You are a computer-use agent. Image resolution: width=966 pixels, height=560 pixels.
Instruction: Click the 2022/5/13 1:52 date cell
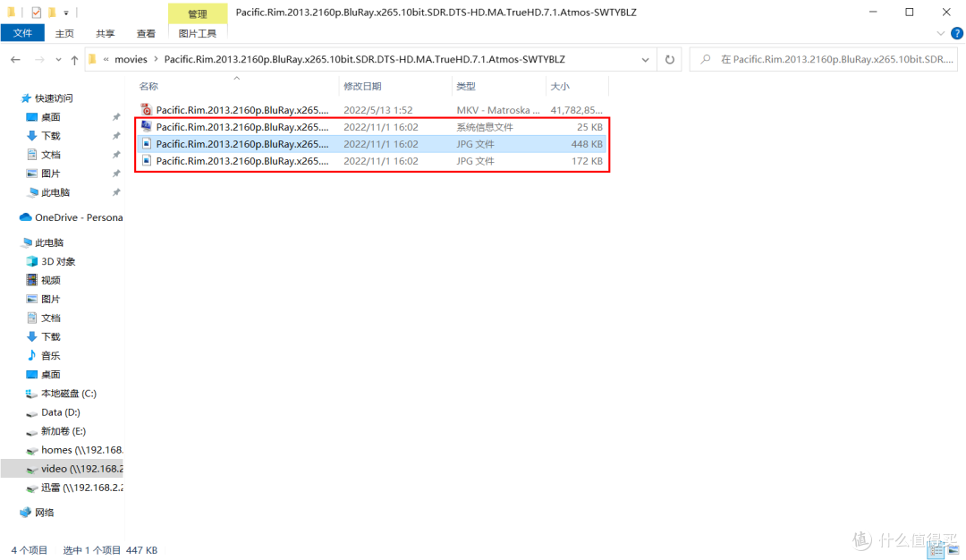tap(377, 110)
